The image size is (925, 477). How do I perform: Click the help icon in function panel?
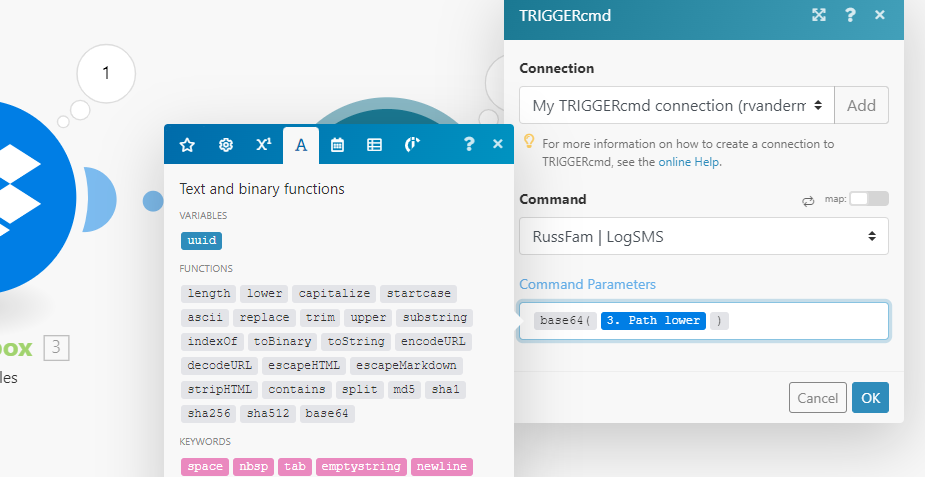pos(468,144)
